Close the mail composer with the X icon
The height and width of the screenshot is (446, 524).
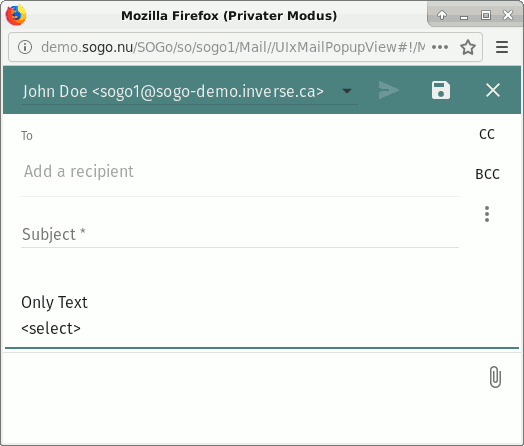click(493, 90)
